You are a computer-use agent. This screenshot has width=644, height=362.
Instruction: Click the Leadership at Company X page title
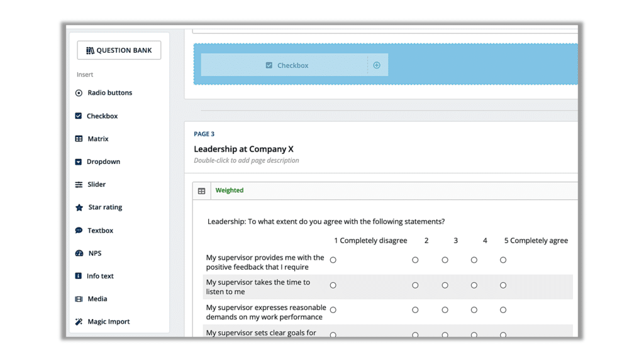(243, 149)
